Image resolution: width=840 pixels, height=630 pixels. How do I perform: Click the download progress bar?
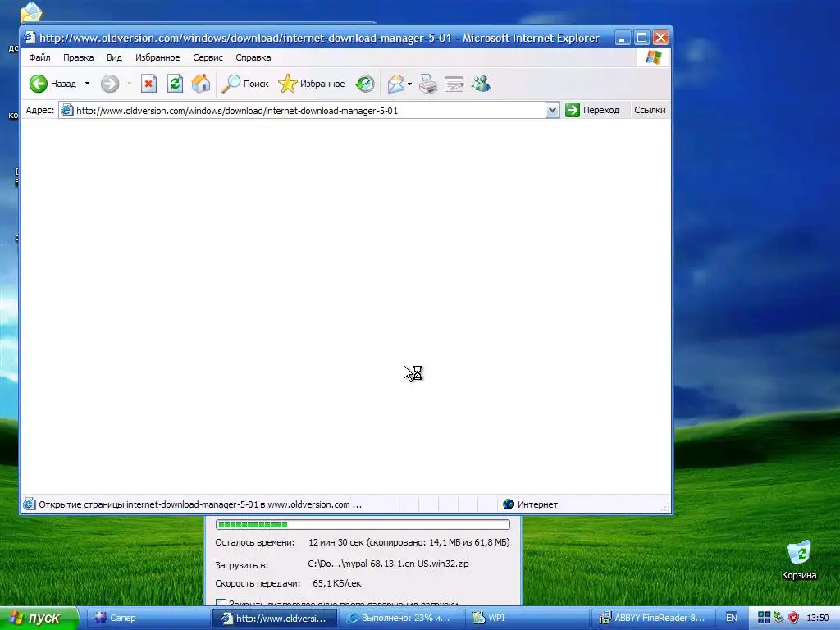point(363,524)
